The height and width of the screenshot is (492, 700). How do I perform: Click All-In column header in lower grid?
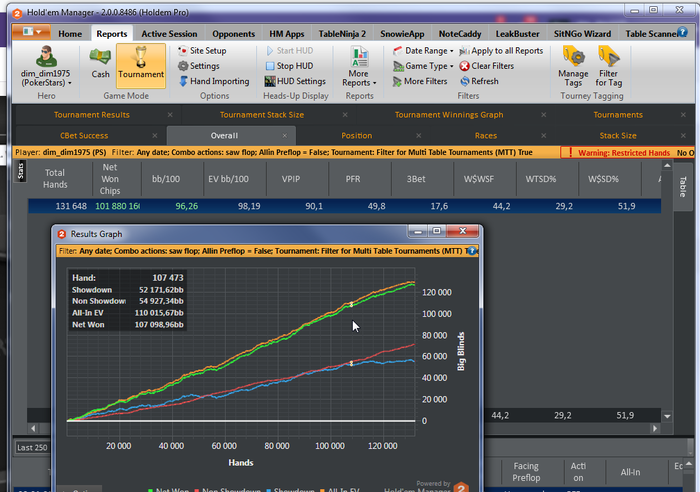pos(630,472)
